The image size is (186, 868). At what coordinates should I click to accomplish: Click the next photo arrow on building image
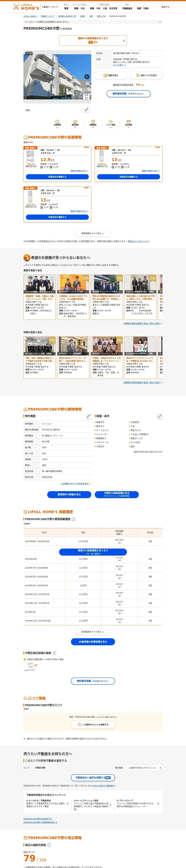pyautogui.click(x=87, y=77)
